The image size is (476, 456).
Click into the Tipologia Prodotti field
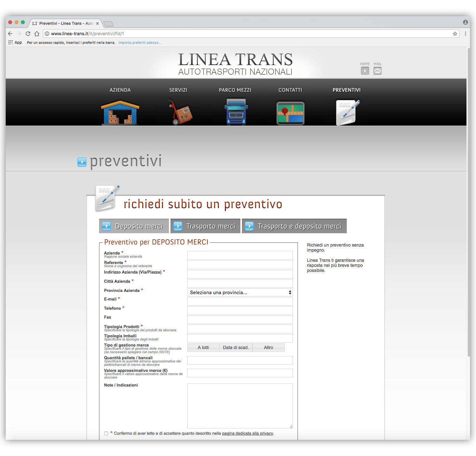[x=240, y=329]
